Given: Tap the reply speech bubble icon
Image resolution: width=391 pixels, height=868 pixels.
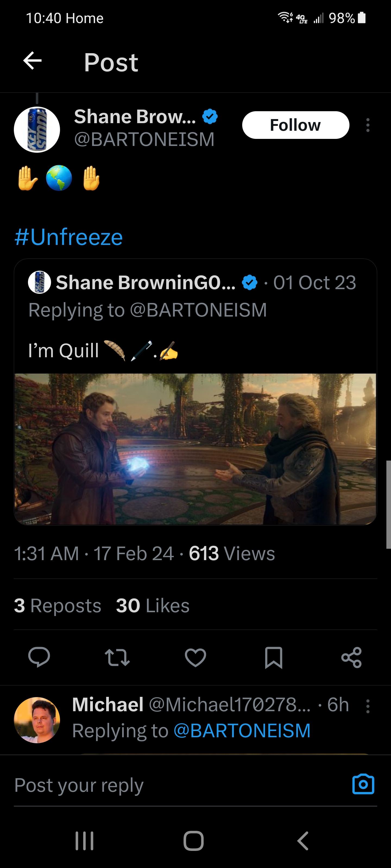Looking at the screenshot, I should pyautogui.click(x=39, y=657).
